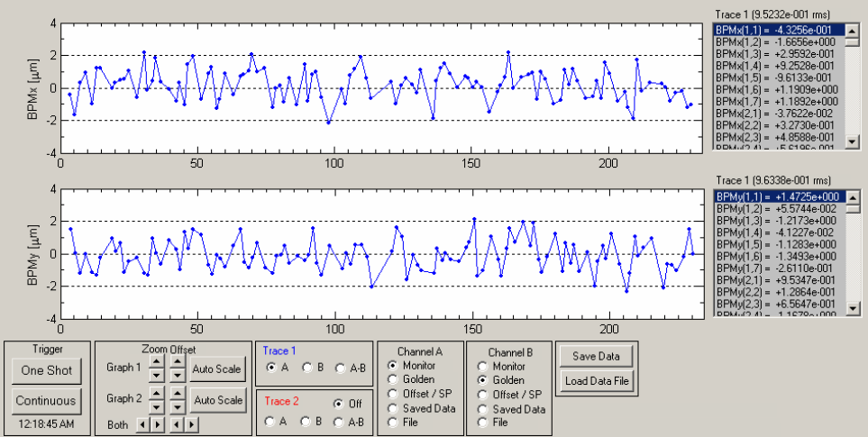Auto Scale Graph 2
The height and width of the screenshot is (437, 868).
click(217, 400)
